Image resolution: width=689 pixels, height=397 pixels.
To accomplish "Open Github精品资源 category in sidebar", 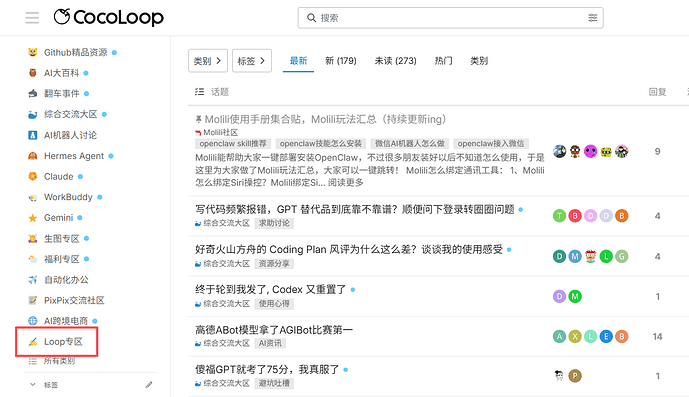I will click(x=76, y=52).
